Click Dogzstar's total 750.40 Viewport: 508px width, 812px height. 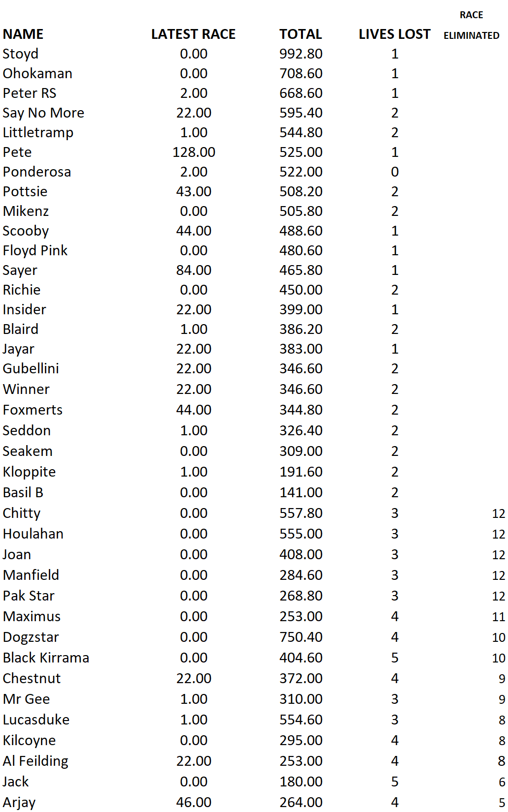pyautogui.click(x=301, y=637)
